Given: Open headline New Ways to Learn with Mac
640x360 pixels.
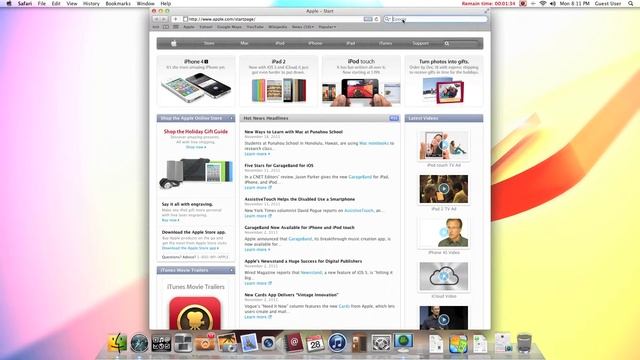Looking at the screenshot, I should coord(293,132).
